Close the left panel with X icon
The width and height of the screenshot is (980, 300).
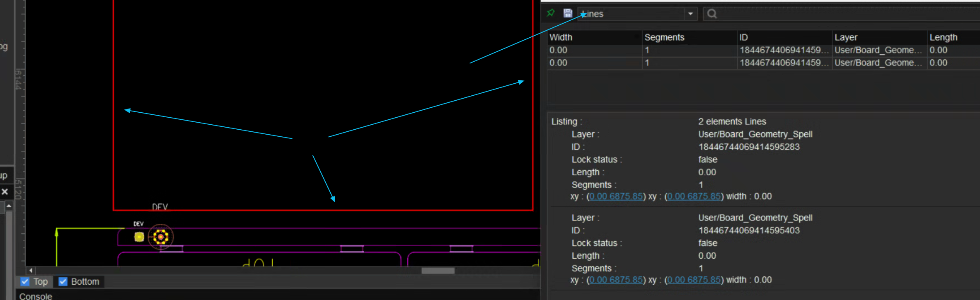pos(5,191)
